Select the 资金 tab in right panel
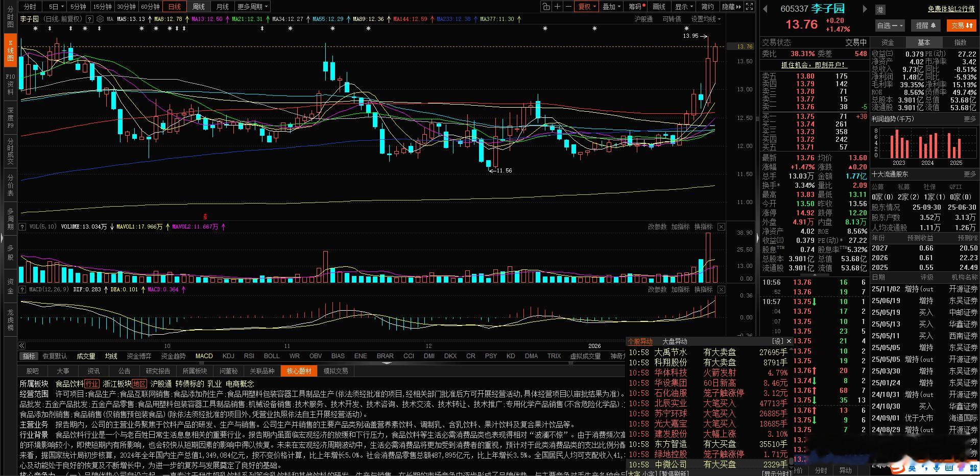980x476 pixels. pyautogui.click(x=888, y=42)
